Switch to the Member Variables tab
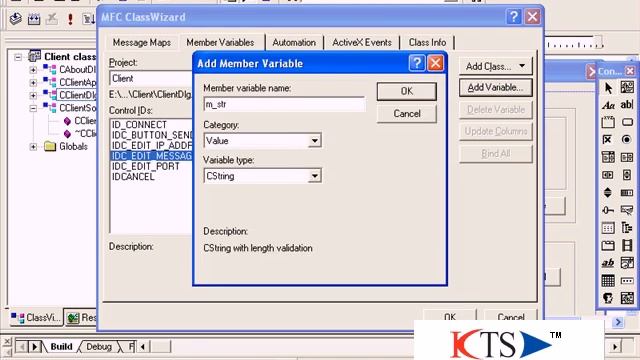The height and width of the screenshot is (360, 640). [x=220, y=42]
